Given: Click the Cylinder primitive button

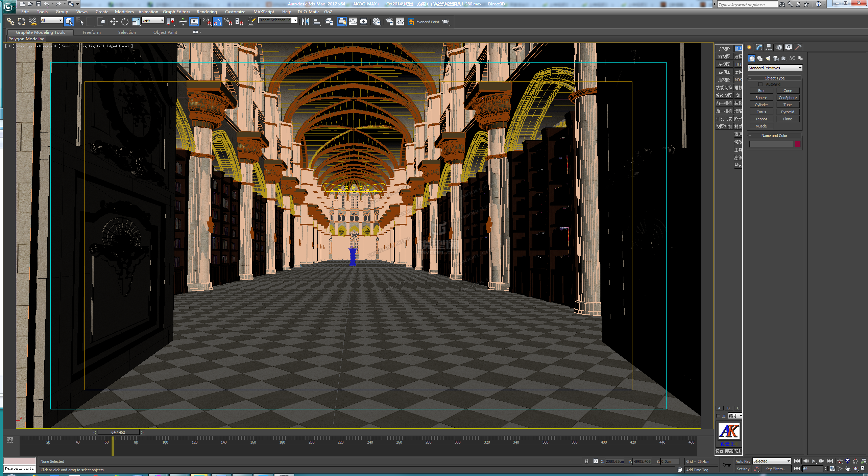Looking at the screenshot, I should pyautogui.click(x=761, y=104).
